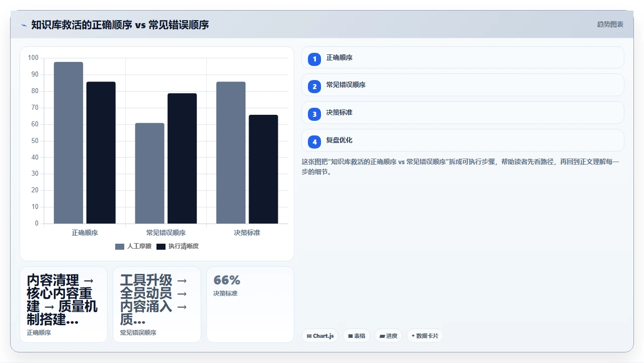Click the 执行清晰度 bar for 决策标准
Viewport: 644px width, 363px height.
pos(263,169)
